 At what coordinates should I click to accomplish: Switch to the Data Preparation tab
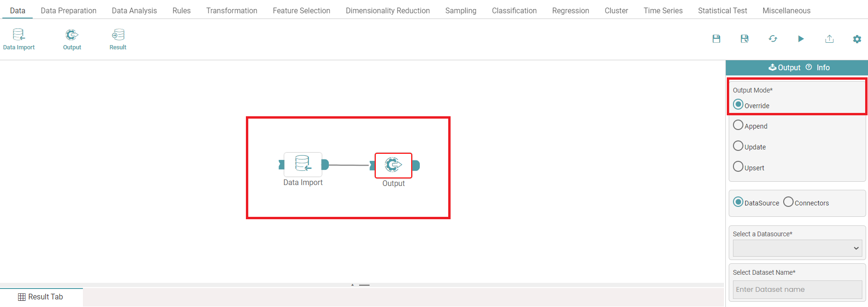pyautogui.click(x=68, y=10)
